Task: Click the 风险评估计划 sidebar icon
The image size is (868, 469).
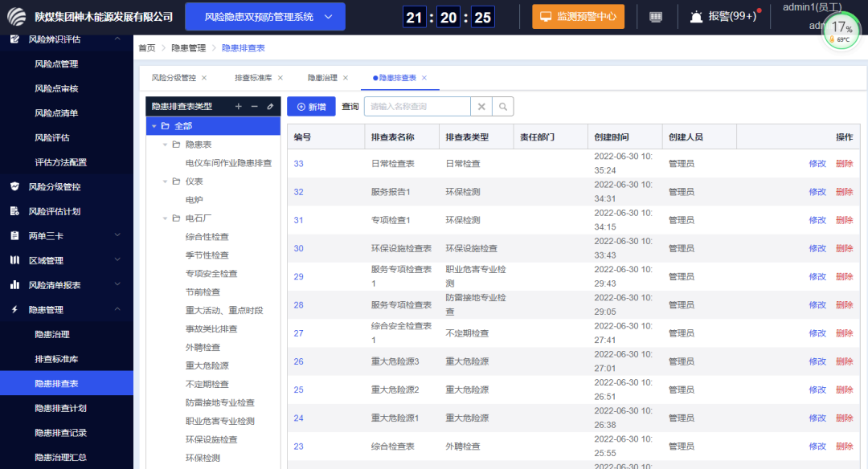Action: tap(15, 211)
